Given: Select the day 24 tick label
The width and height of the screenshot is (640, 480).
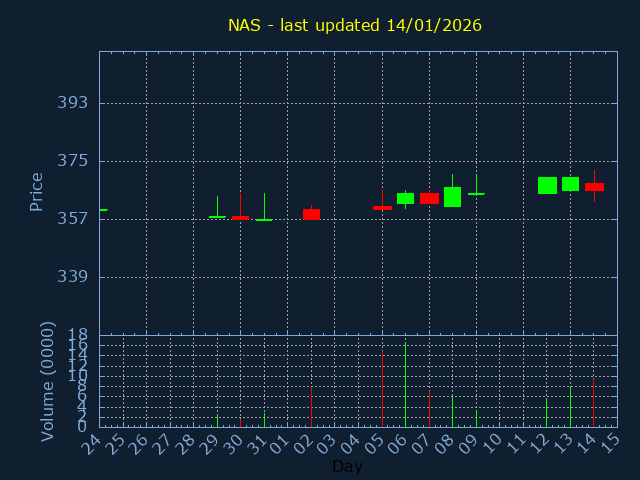Looking at the screenshot, I should [93, 443].
